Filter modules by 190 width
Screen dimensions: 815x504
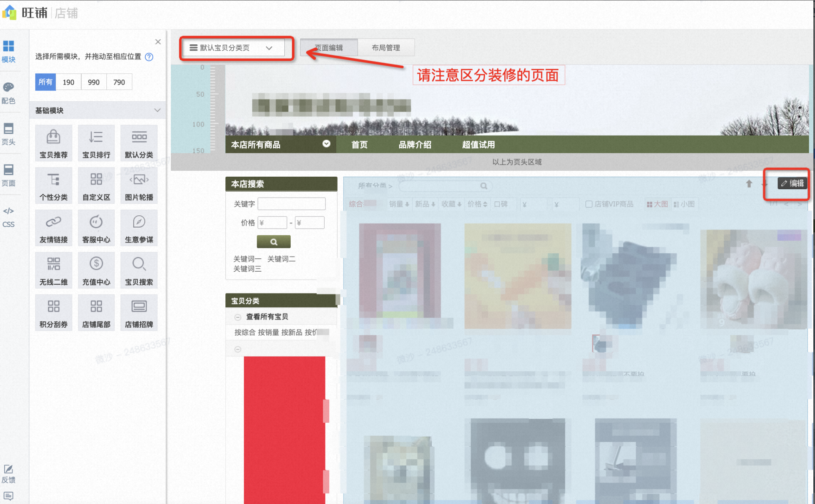pyautogui.click(x=69, y=82)
